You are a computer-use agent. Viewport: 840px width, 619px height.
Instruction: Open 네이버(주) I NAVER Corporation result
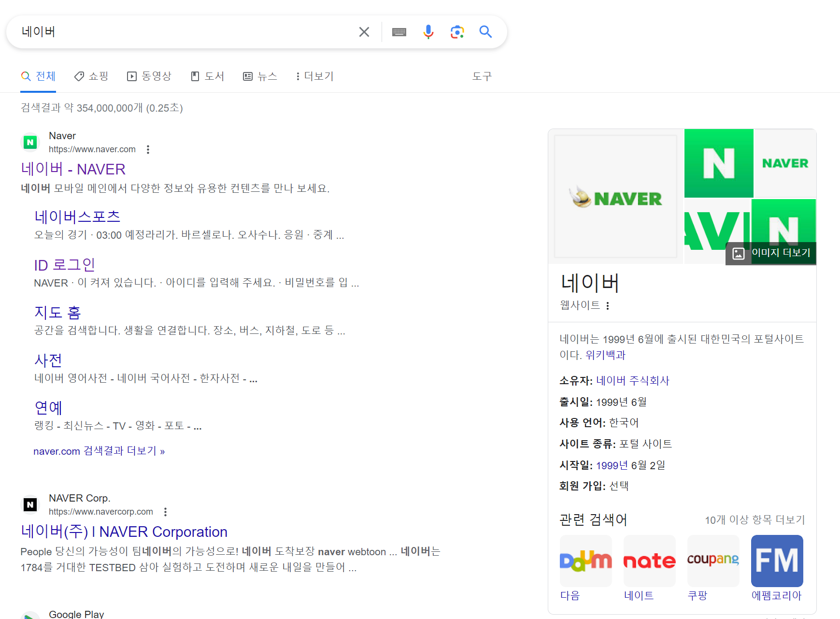pos(124,532)
